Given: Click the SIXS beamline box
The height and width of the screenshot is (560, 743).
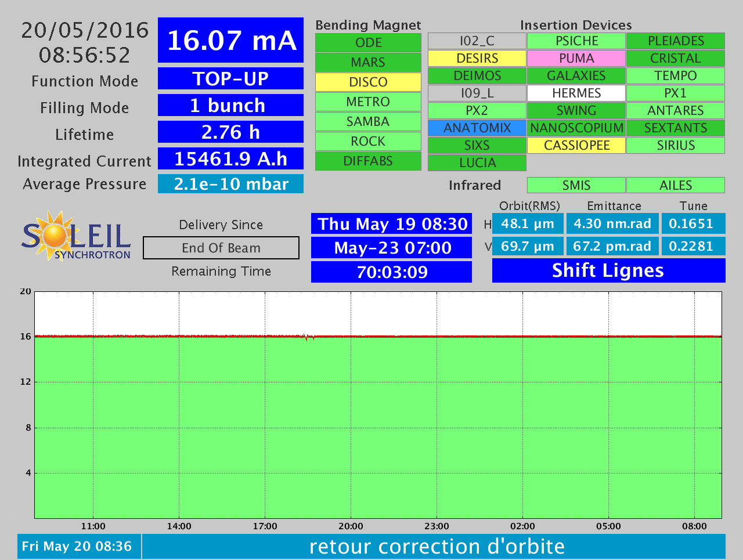Looking at the screenshot, I should 477,146.
